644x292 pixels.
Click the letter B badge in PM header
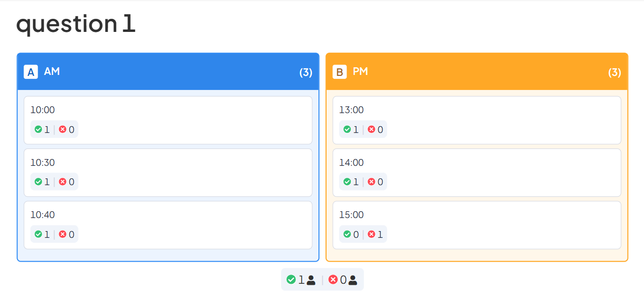pos(340,72)
